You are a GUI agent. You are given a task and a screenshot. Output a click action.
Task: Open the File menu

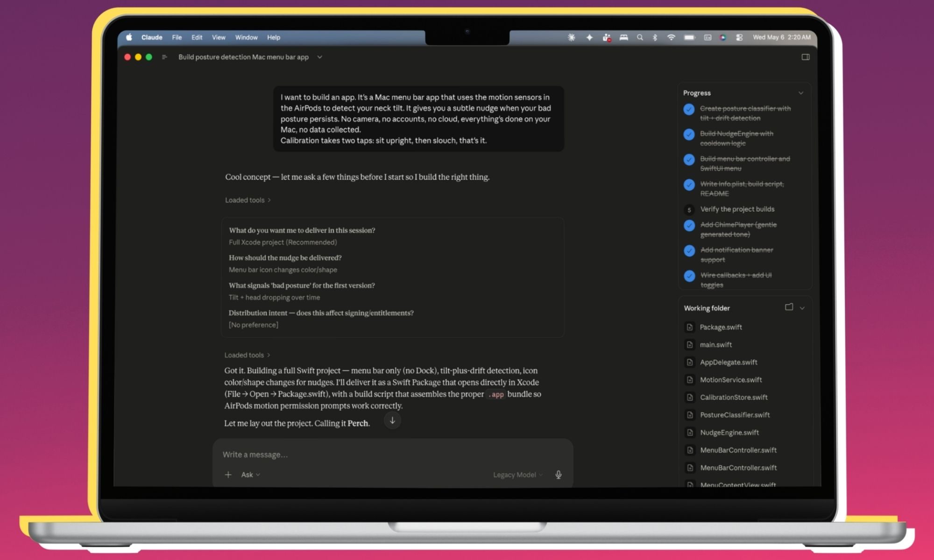pos(177,37)
